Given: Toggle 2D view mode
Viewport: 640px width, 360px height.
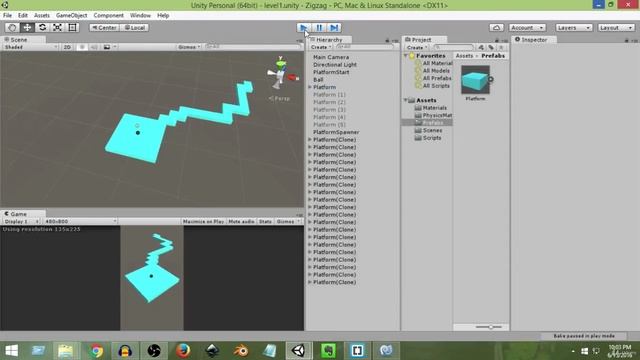Looking at the screenshot, I should point(67,47).
